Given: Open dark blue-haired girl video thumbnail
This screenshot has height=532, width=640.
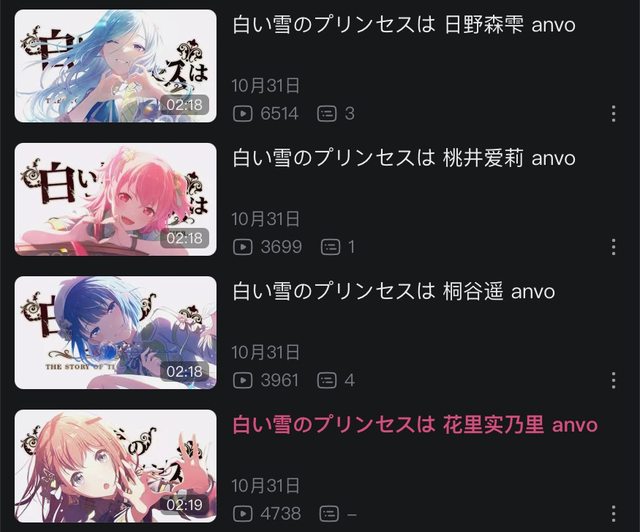Looking at the screenshot, I should click(116, 332).
